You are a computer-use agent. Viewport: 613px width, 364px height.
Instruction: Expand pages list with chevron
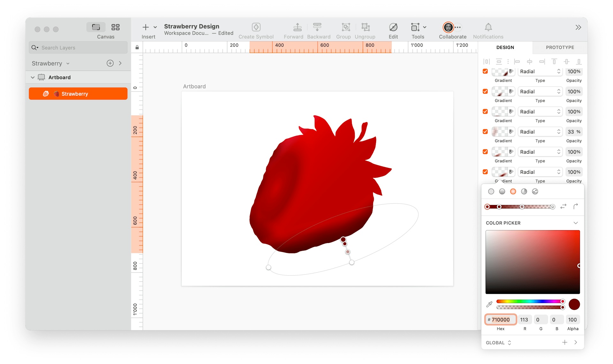click(x=120, y=63)
